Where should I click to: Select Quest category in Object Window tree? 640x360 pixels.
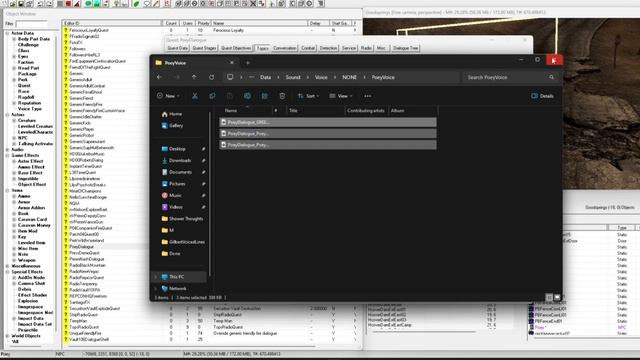[x=24, y=86]
